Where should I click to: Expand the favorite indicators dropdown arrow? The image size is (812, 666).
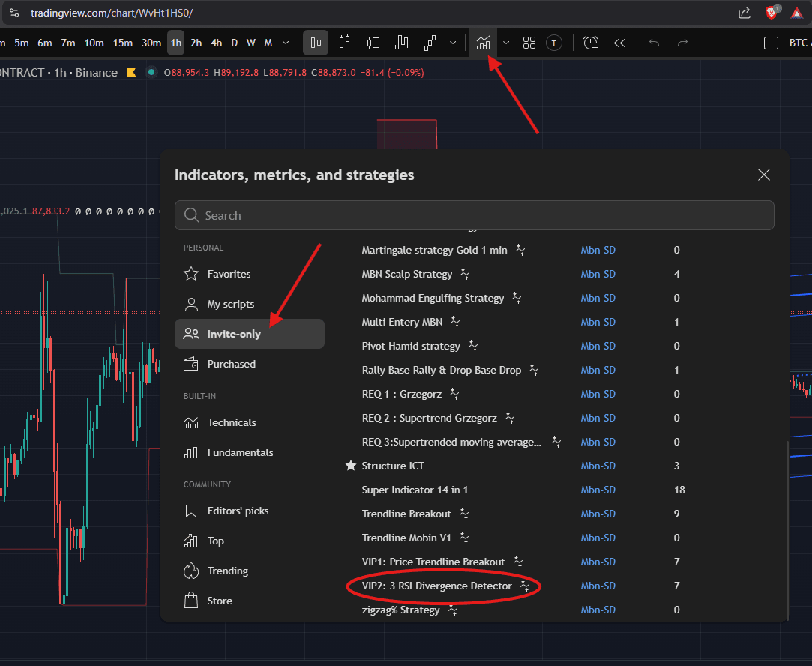point(506,43)
